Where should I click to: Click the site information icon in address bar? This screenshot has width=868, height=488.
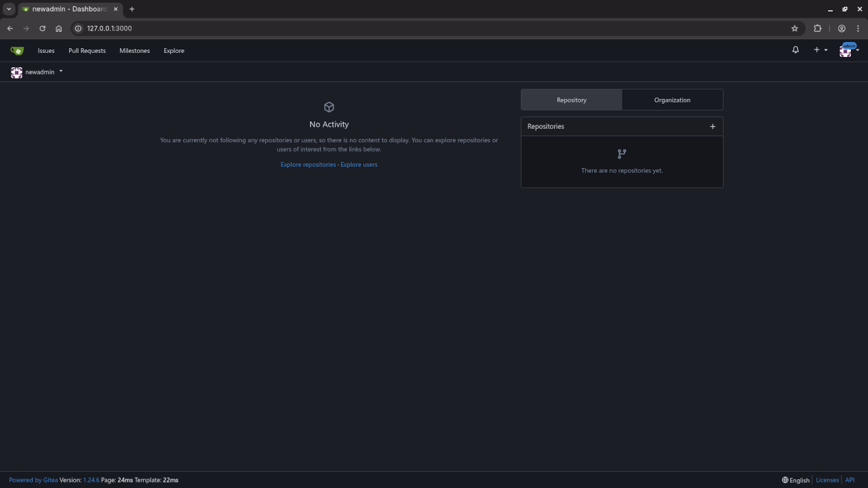78,28
